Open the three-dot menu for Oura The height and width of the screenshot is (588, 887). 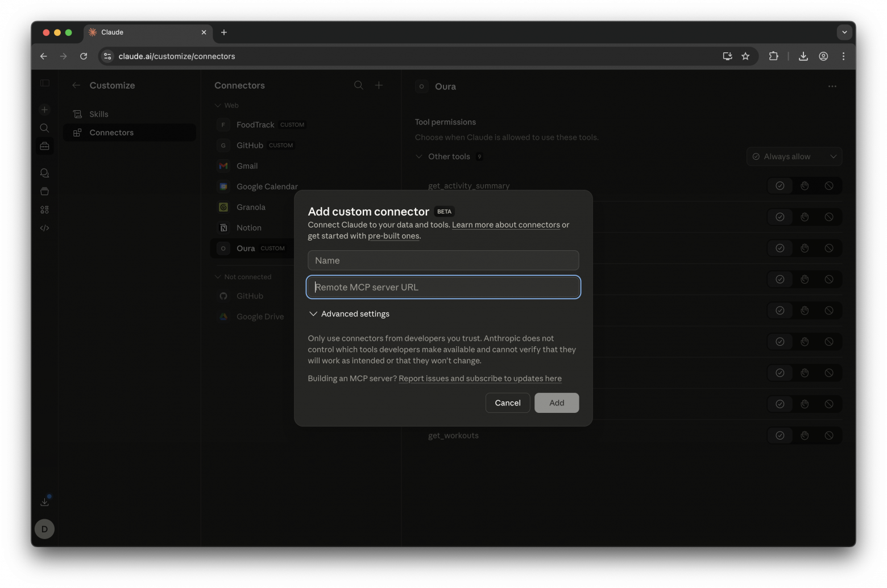coord(832,86)
